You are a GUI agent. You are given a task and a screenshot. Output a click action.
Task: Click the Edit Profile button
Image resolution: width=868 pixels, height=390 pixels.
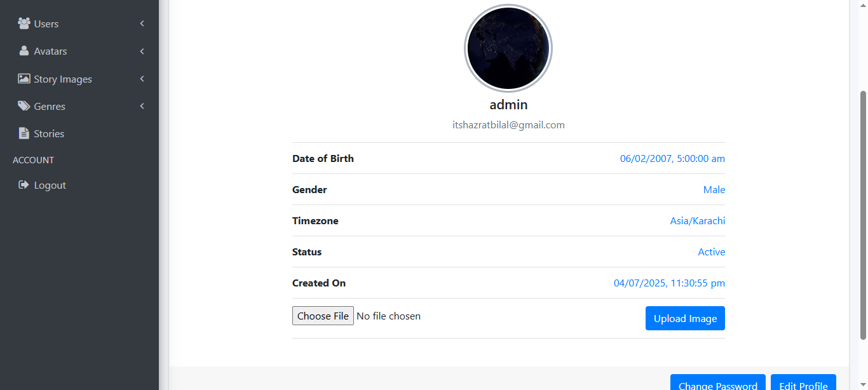(x=803, y=384)
